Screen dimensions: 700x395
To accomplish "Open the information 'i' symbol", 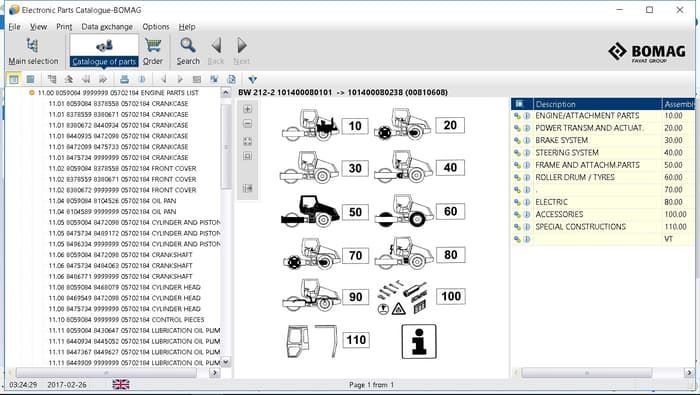I will [419, 341].
